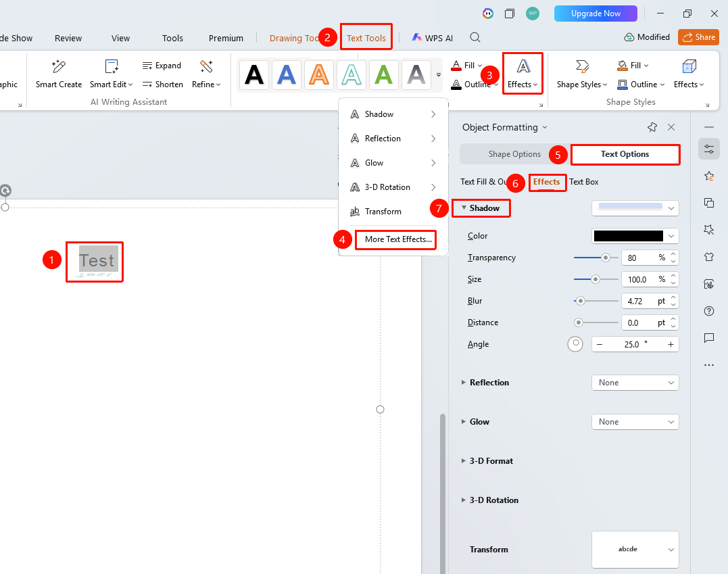Open Reflection preset dropdown
Viewport: 728px width, 574px height.
click(635, 383)
